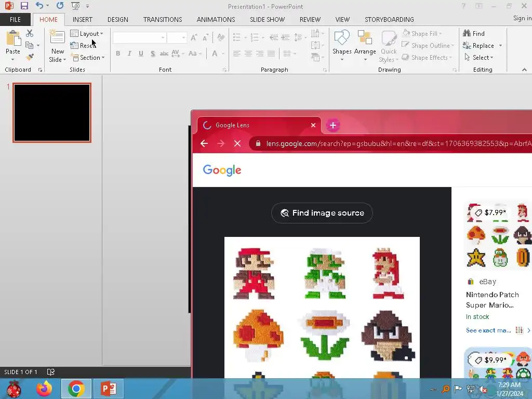Image resolution: width=532 pixels, height=399 pixels.
Task: Click Reset slide button
Action: tap(84, 46)
